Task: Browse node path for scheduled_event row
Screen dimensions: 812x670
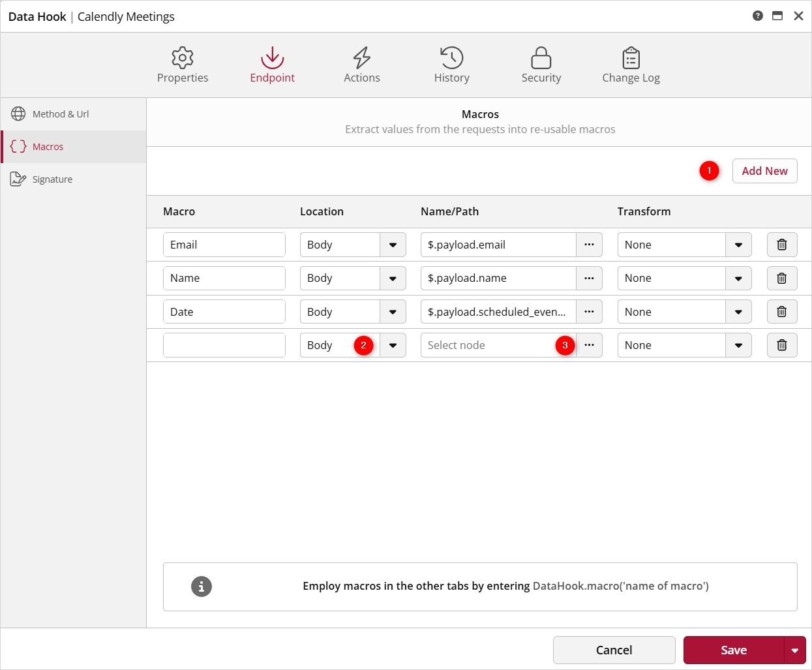Action: click(x=589, y=312)
